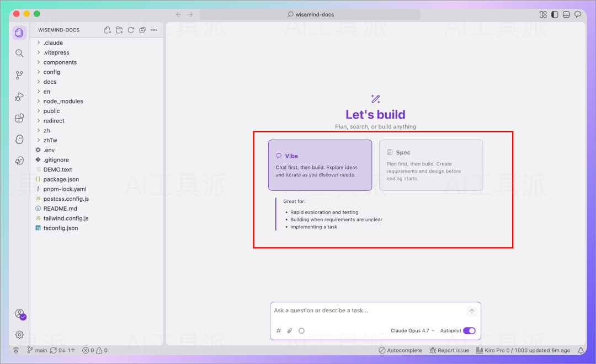Open the Kiro Pro 0 / 1000 usage item

coord(523,350)
